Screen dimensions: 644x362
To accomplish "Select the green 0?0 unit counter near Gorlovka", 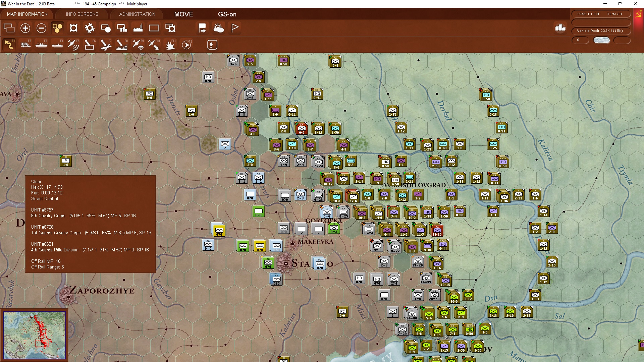I will click(x=258, y=212).
